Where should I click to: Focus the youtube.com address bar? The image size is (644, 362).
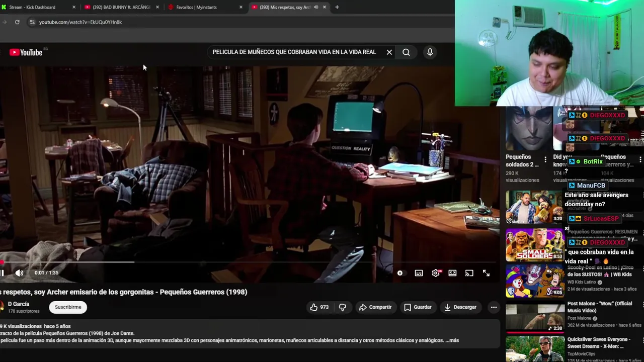point(80,22)
